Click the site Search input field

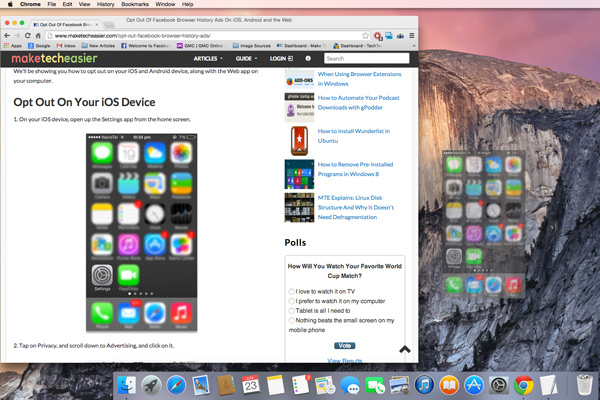(367, 59)
